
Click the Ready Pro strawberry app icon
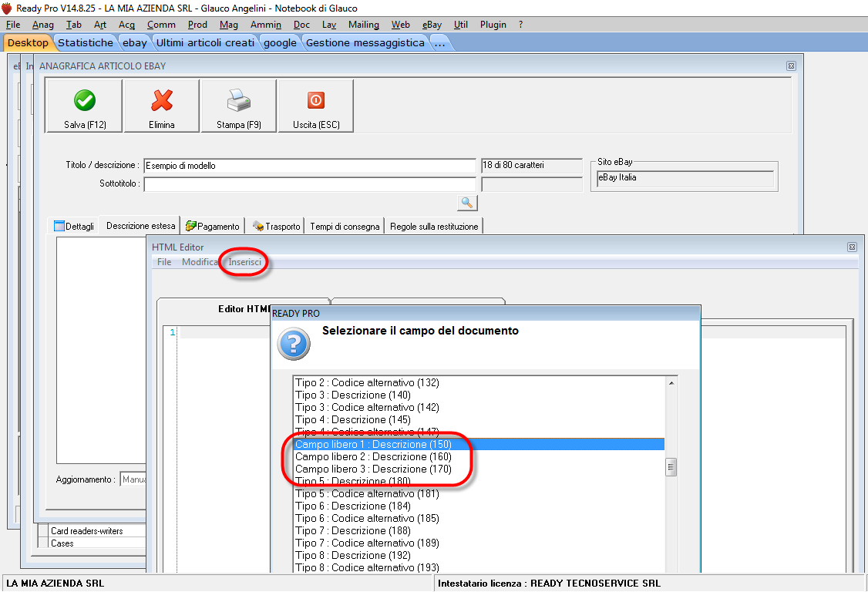point(7,8)
